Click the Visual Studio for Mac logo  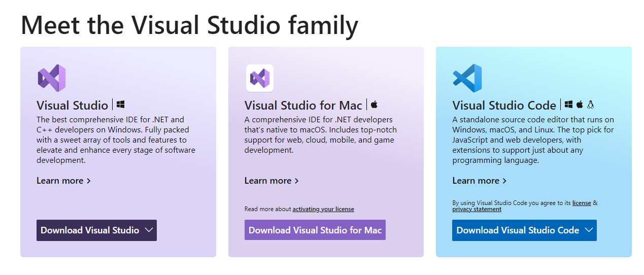260,78
